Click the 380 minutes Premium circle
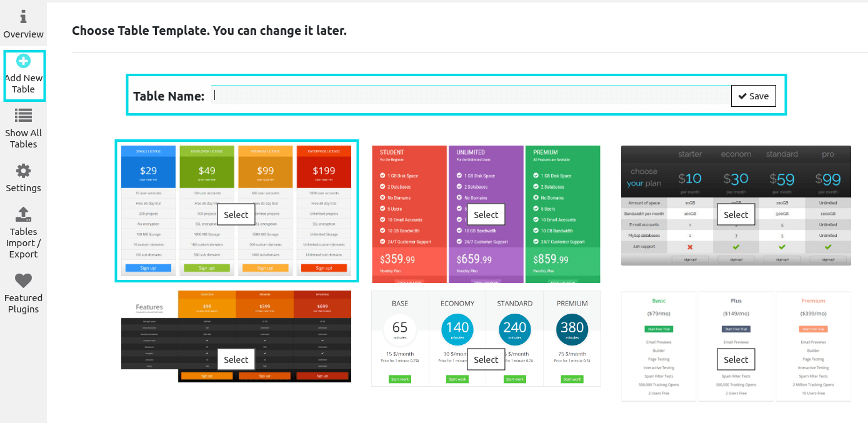Image resolution: width=868 pixels, height=423 pixels. coord(572,329)
